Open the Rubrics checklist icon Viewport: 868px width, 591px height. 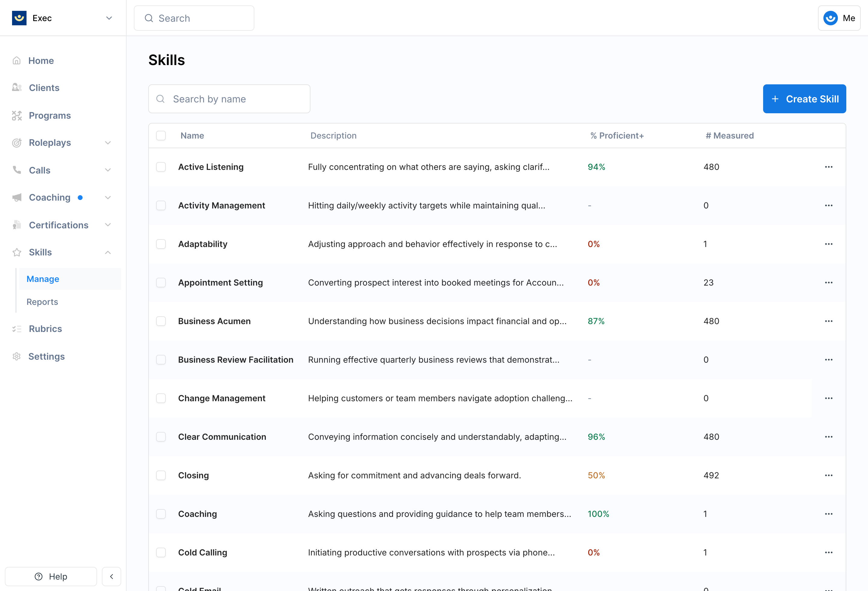(x=17, y=329)
